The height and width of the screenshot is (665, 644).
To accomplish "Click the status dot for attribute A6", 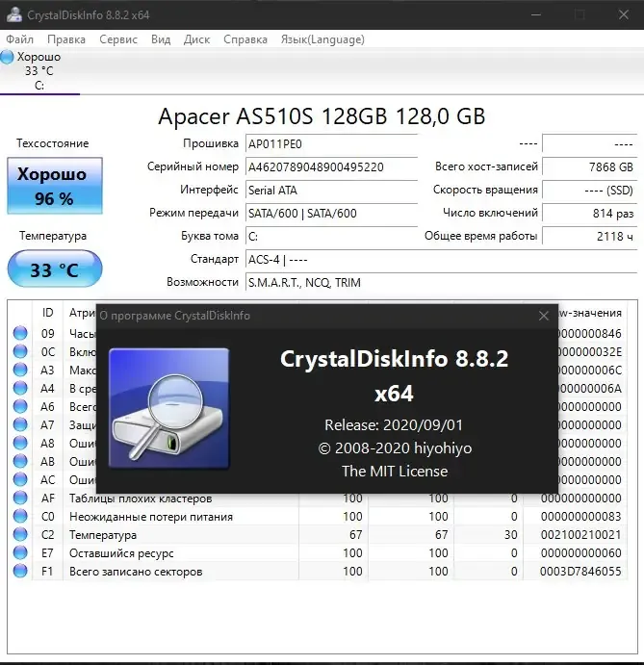I will [x=20, y=406].
